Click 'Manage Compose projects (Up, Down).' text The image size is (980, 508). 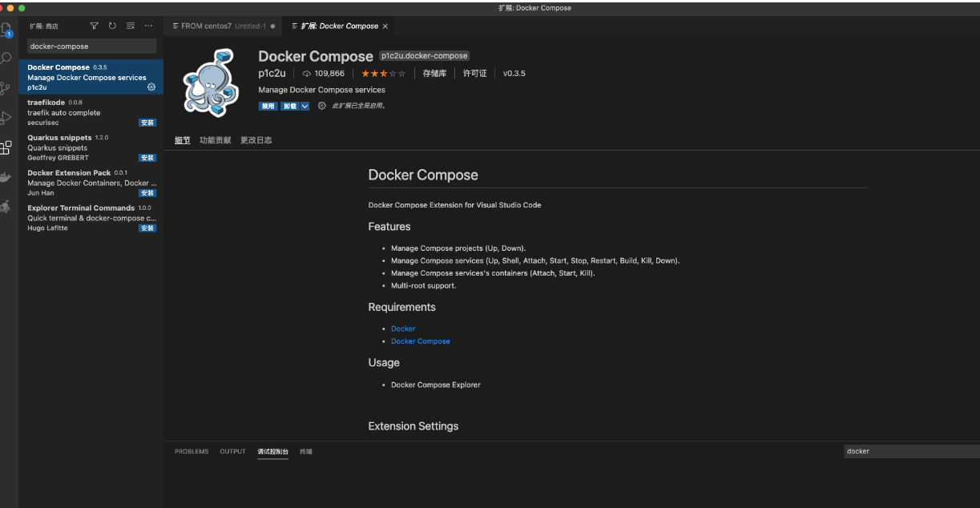(458, 248)
